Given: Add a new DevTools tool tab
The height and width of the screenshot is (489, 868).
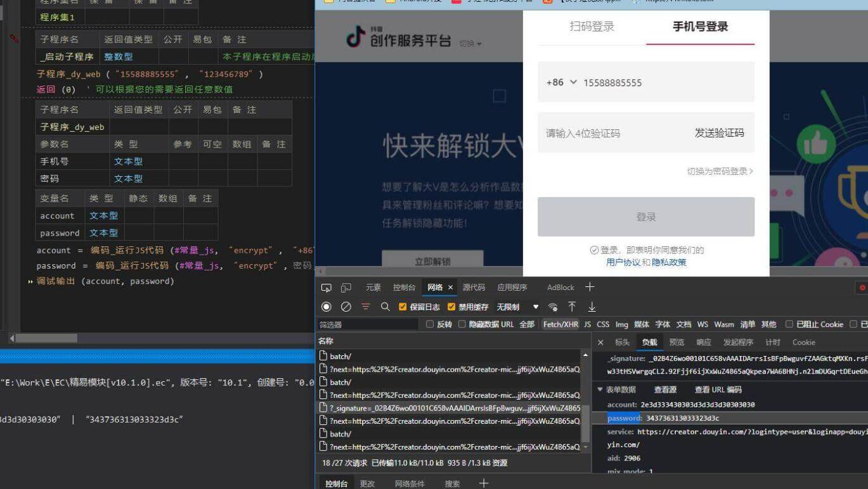Looking at the screenshot, I should (590, 287).
